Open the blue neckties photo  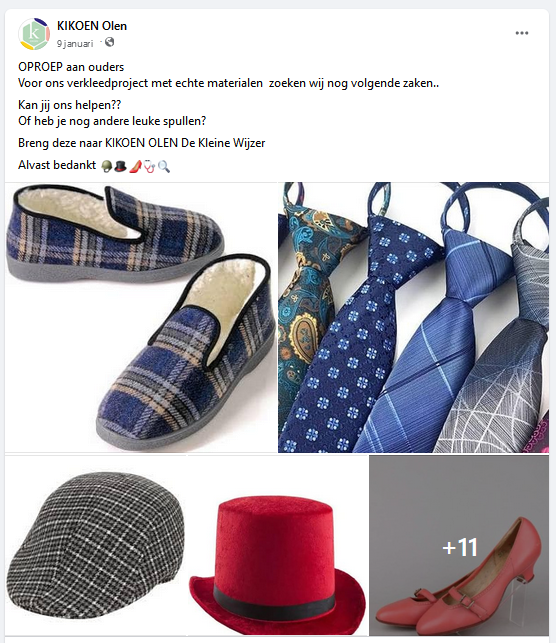413,317
